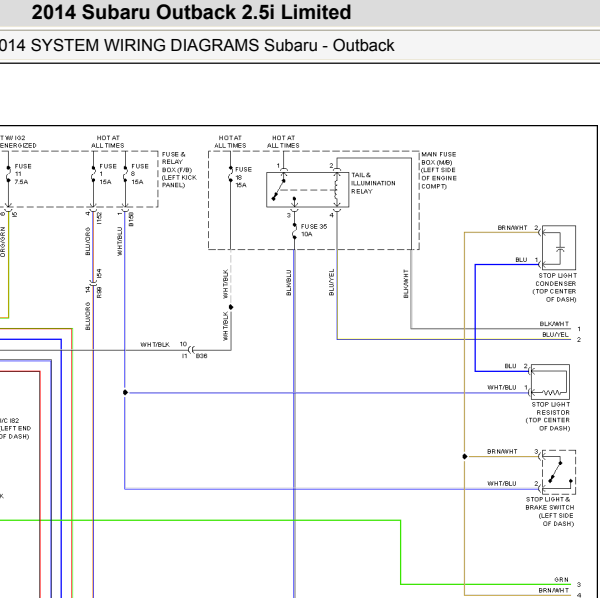Click the "R99" connector label
This screenshot has width=600, height=598.
[x=99, y=292]
